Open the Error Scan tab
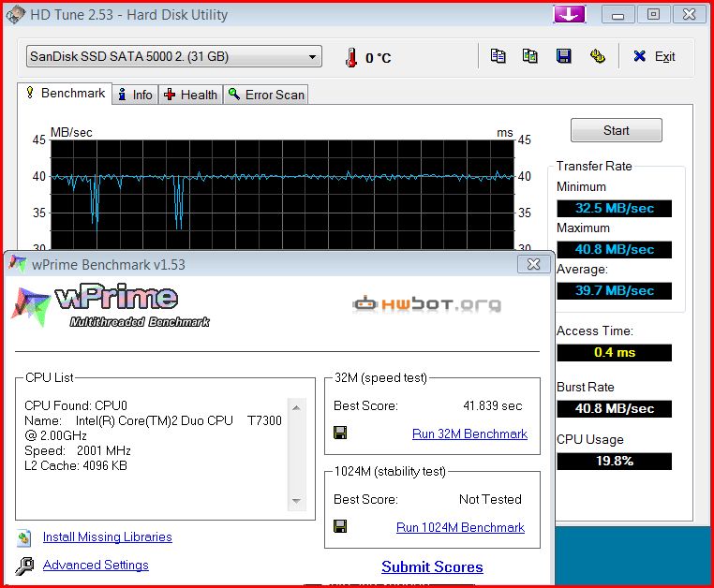714x588 pixels. point(266,95)
